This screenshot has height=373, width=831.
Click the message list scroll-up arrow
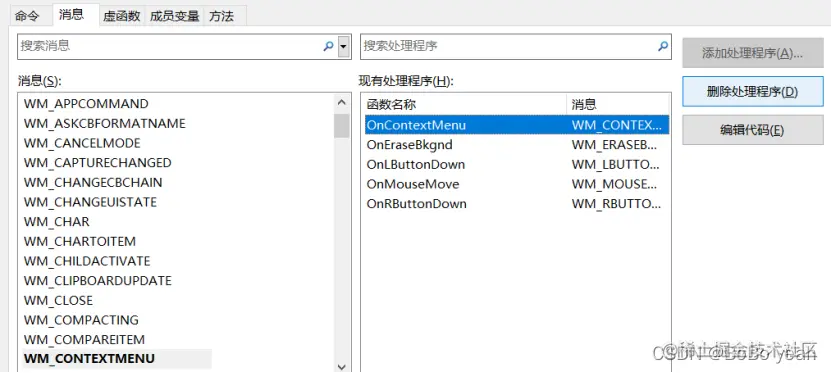pos(342,102)
